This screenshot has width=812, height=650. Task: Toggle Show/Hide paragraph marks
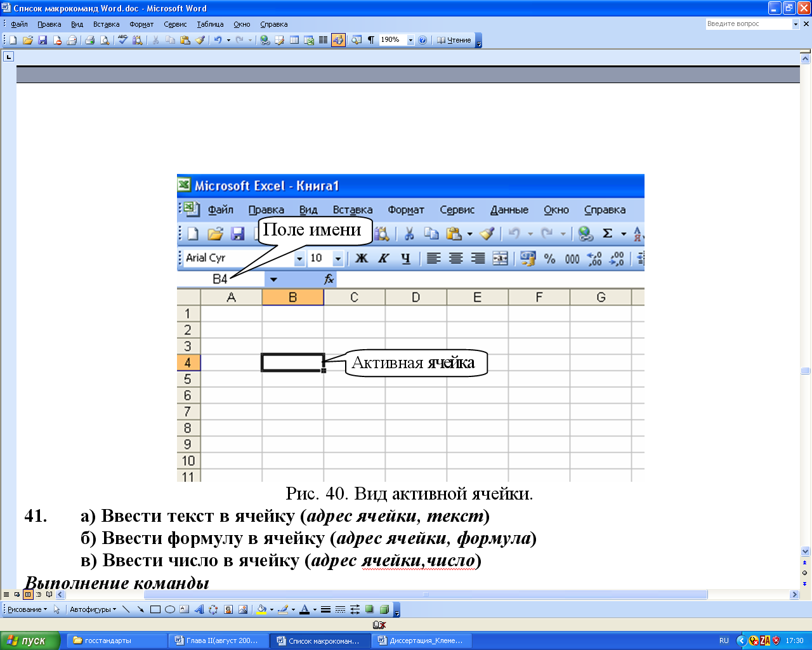click(x=370, y=40)
